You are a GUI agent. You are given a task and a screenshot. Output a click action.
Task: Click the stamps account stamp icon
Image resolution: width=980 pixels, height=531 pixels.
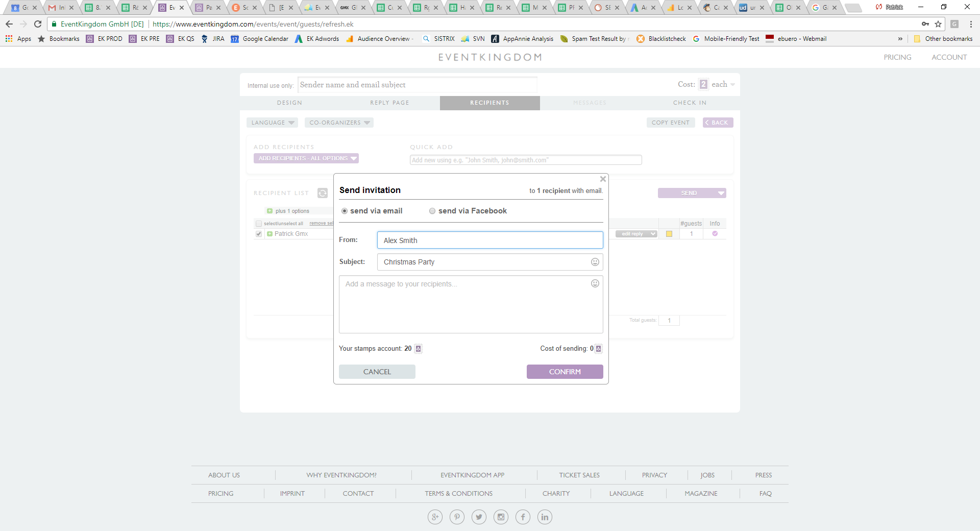pos(418,349)
